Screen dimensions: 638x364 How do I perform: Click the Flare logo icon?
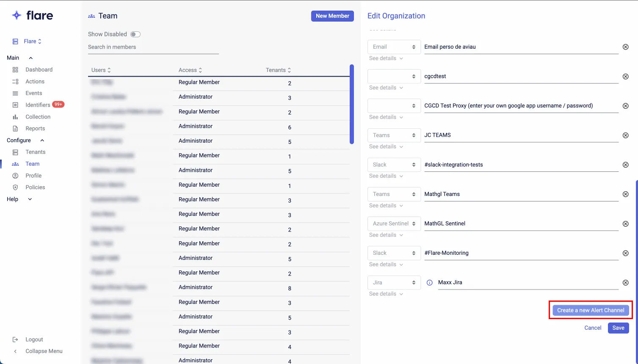17,15
